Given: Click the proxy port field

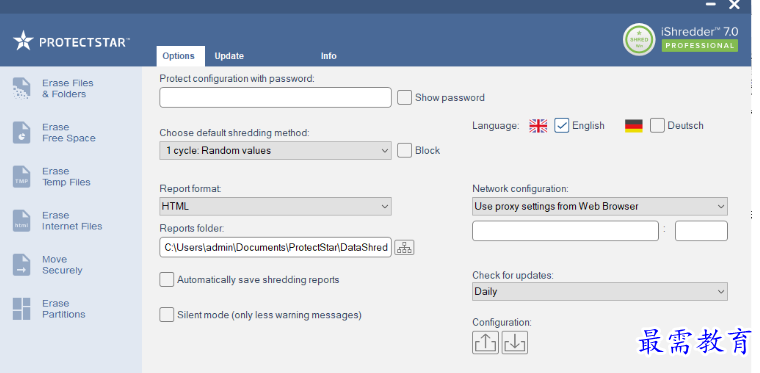Looking at the screenshot, I should (x=701, y=231).
